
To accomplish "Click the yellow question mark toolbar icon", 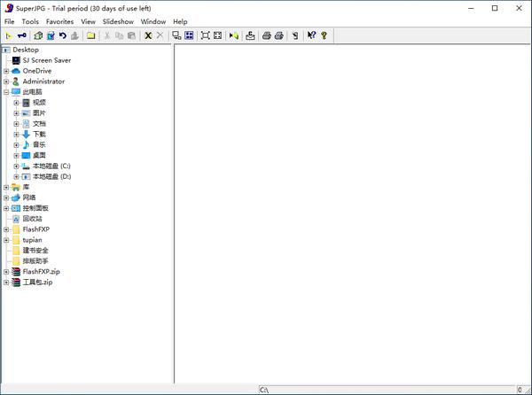I will pos(324,35).
